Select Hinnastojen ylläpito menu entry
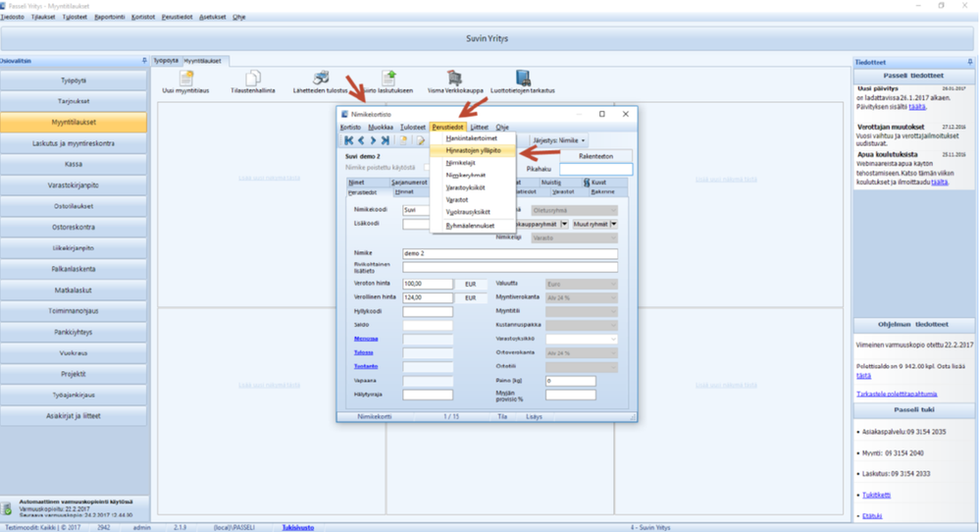The image size is (980, 532). (473, 150)
